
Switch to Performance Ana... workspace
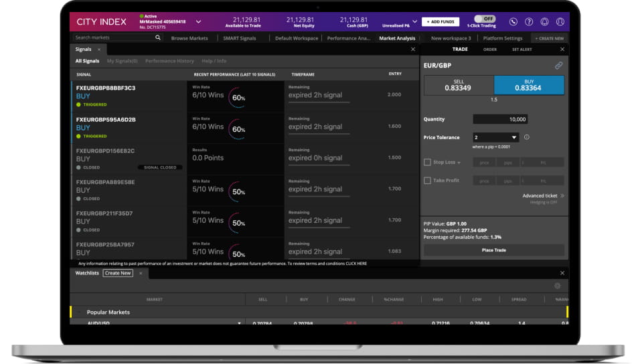coord(348,38)
